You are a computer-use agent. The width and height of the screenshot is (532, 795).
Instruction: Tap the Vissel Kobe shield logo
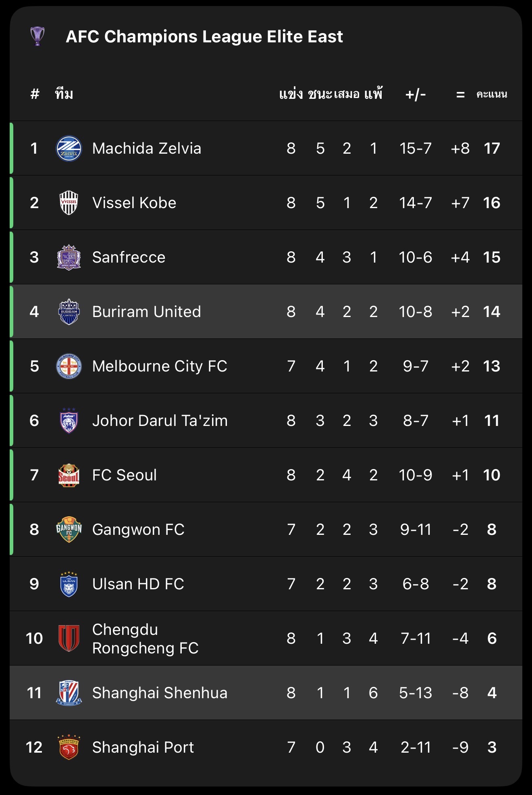tap(69, 203)
